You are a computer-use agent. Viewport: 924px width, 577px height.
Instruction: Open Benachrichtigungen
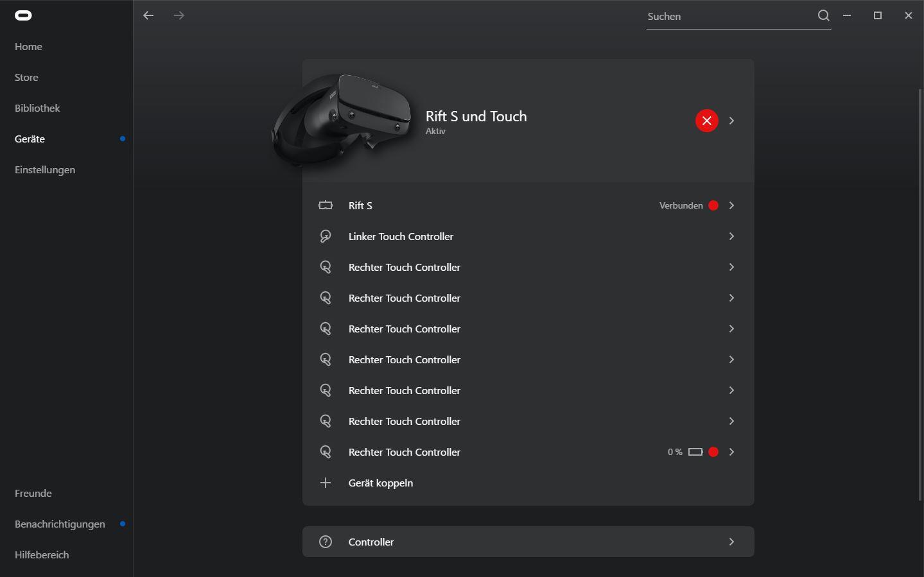pyautogui.click(x=60, y=524)
